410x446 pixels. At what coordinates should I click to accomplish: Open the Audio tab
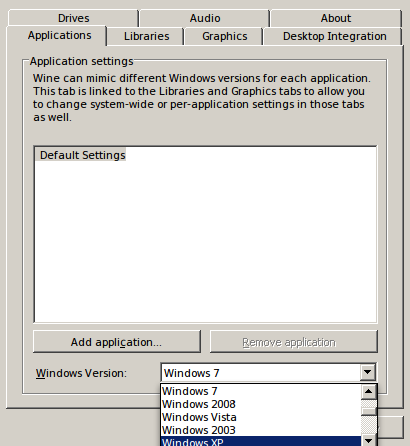pos(205,18)
